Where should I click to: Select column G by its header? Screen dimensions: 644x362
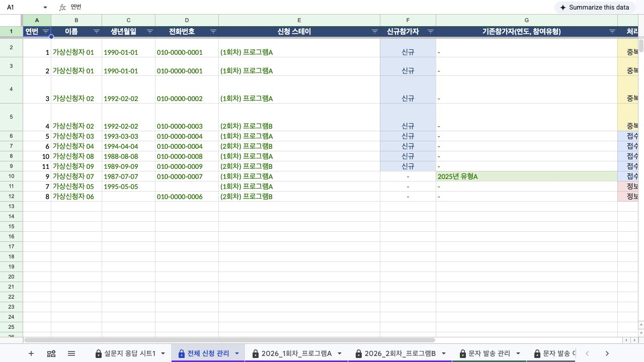click(527, 20)
